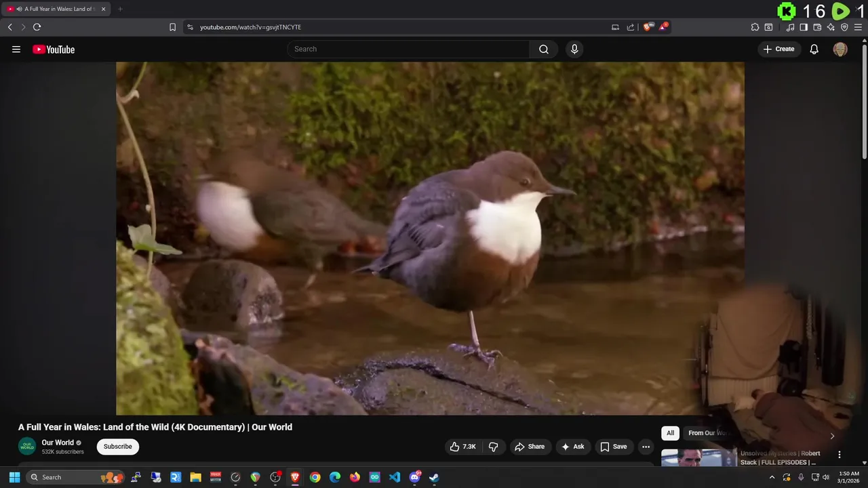Subscribe to Our World channel

pos(118,447)
